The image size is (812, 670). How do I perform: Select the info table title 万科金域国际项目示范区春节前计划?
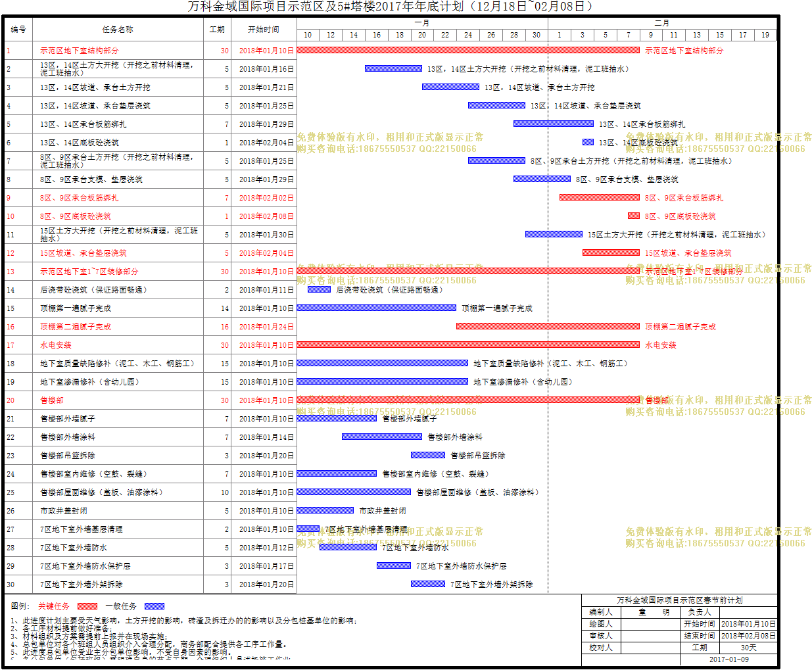(680, 600)
